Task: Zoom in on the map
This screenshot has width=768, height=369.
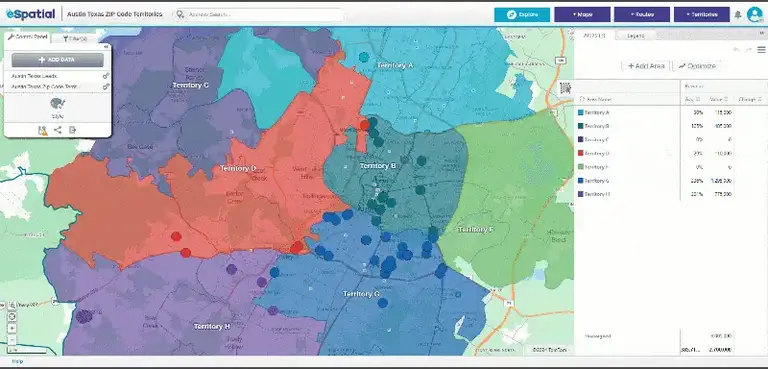Action: pyautogui.click(x=12, y=328)
